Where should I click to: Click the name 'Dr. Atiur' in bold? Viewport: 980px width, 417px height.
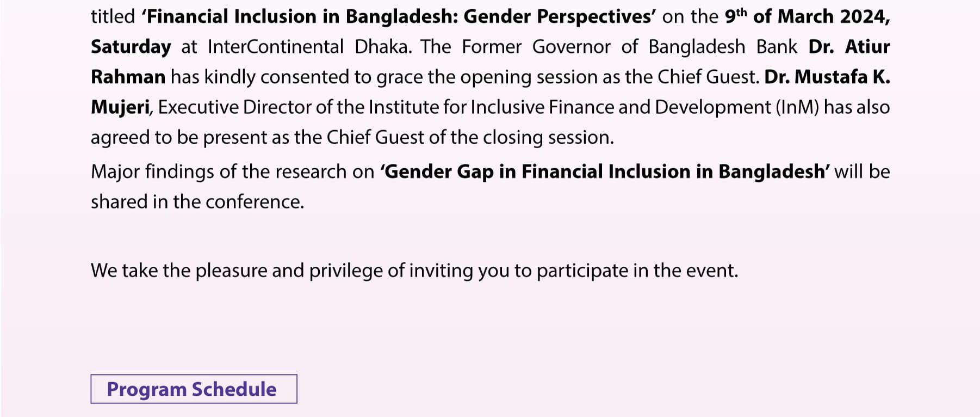pyautogui.click(x=849, y=47)
